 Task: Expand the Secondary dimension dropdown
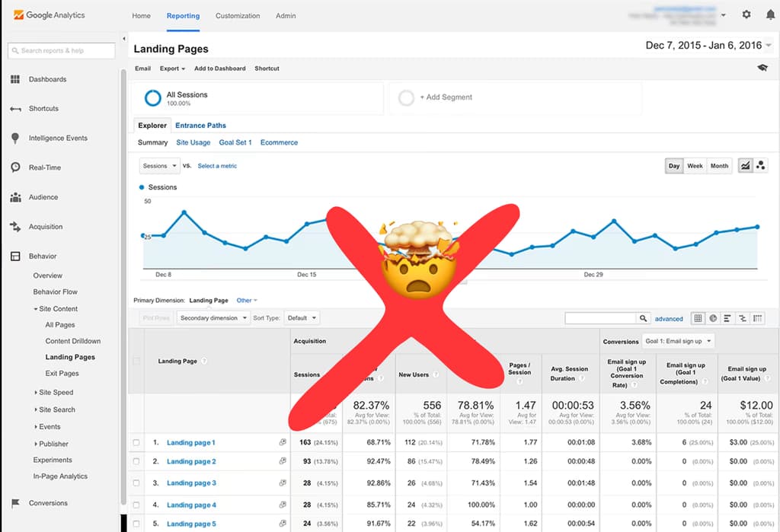[213, 317]
